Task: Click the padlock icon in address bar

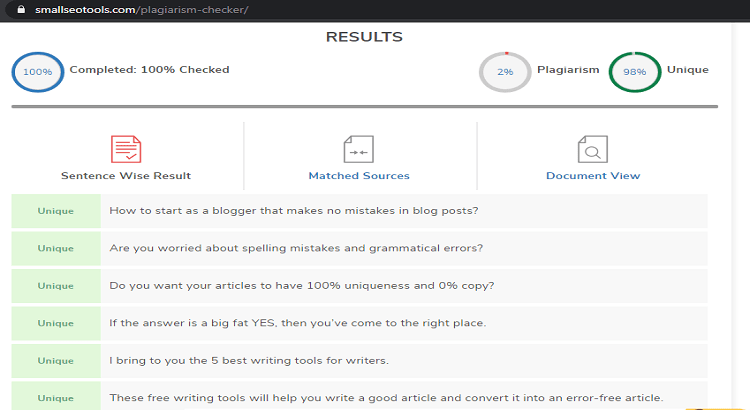Action: (21, 9)
